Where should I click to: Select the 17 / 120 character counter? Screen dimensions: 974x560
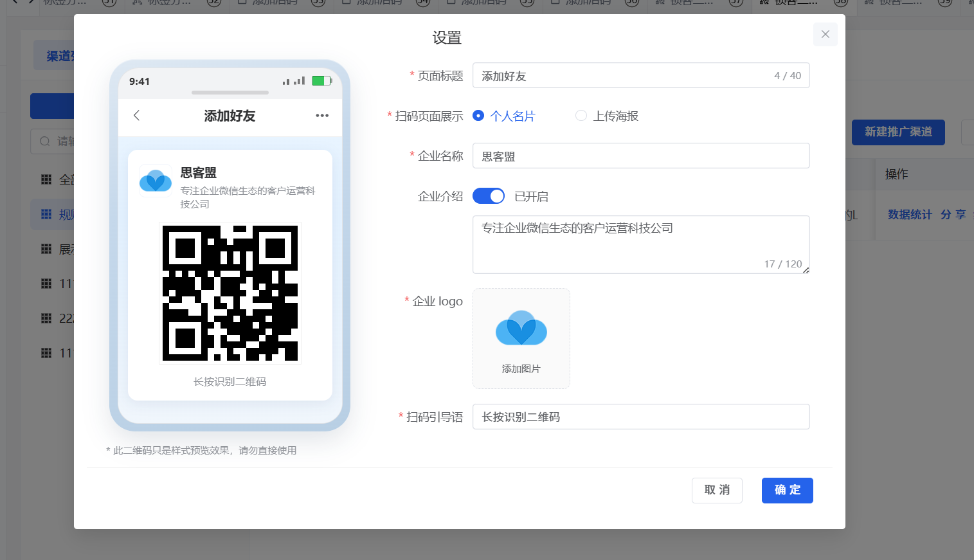coord(782,264)
